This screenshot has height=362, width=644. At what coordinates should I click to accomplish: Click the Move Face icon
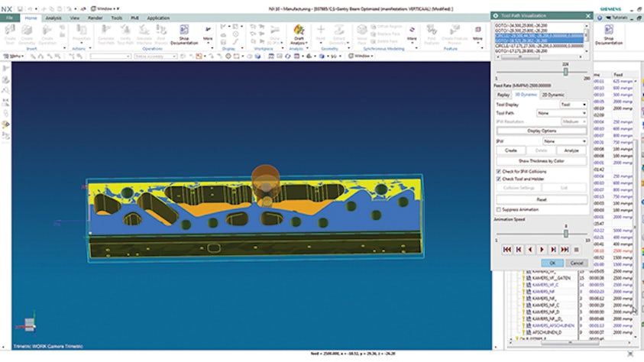[362, 35]
